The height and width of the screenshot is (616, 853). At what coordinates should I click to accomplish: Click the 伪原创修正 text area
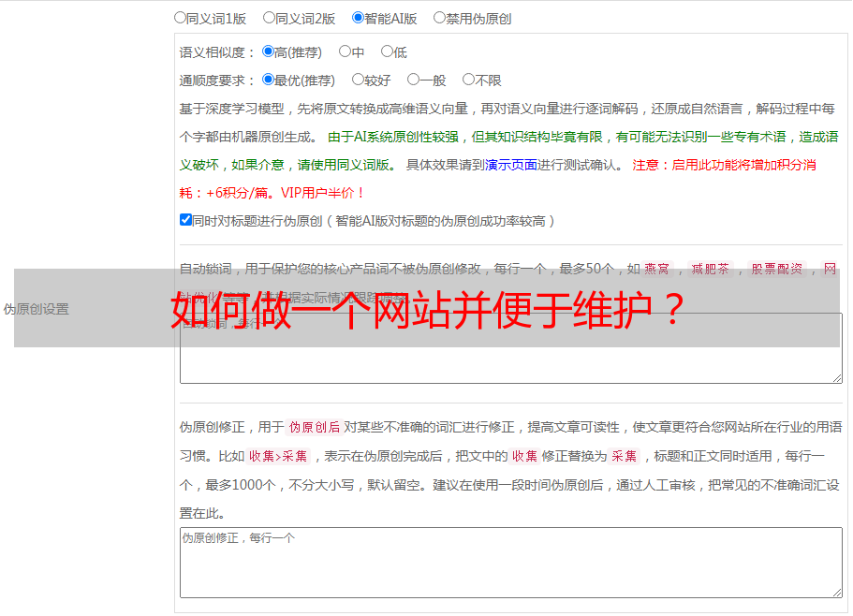pyautogui.click(x=511, y=563)
